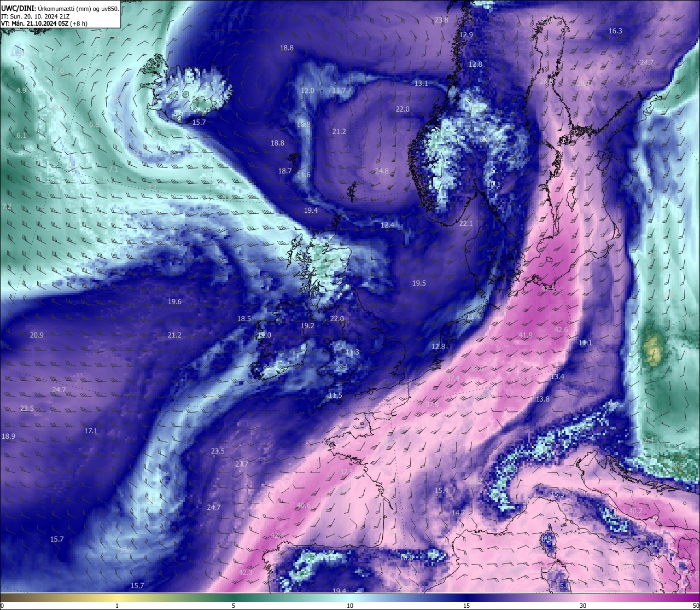Image resolution: width=700 pixels, height=610 pixels.
Task: Click the 12.9 value on the map
Action: (x=466, y=34)
